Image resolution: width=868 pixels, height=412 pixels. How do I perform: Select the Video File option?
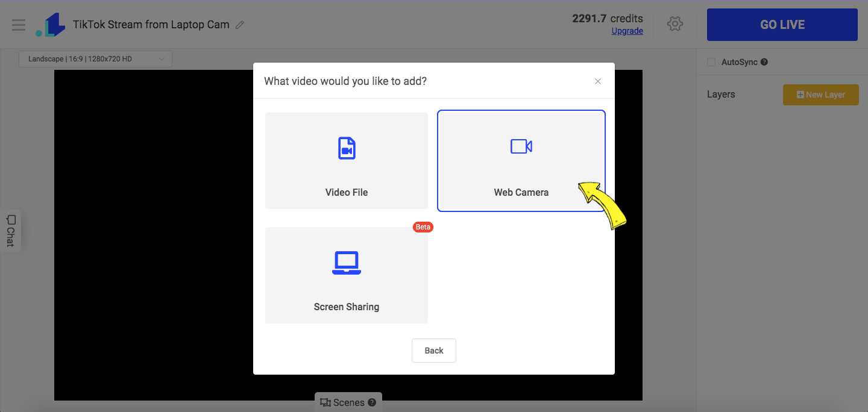347,160
